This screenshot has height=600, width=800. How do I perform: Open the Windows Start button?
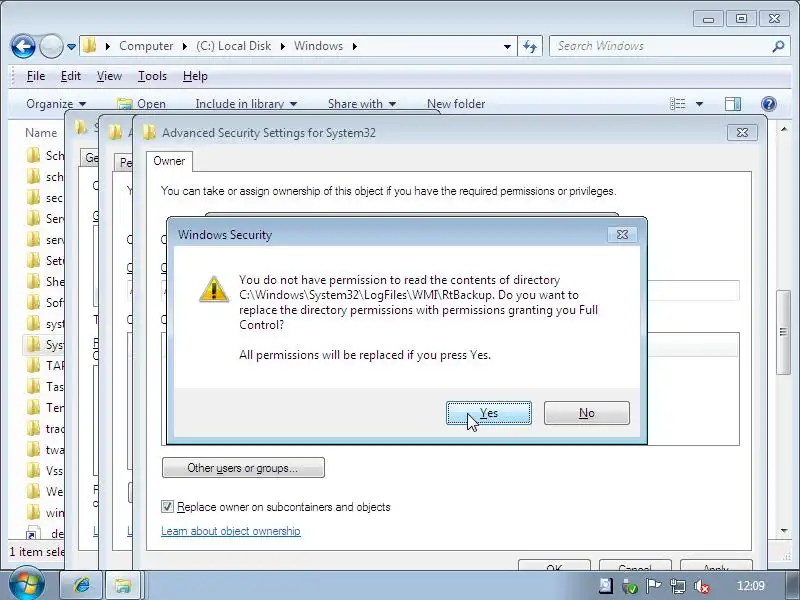26,585
